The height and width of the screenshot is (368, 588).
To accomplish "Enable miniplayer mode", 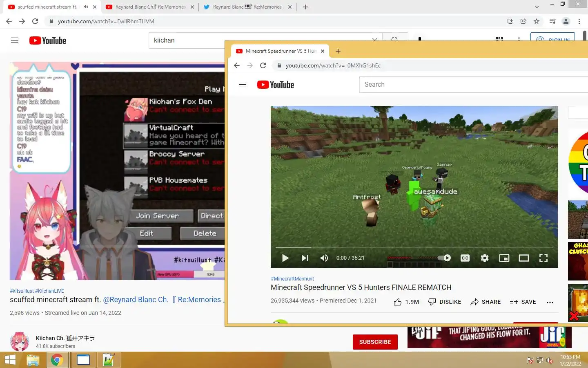I will (x=504, y=258).
